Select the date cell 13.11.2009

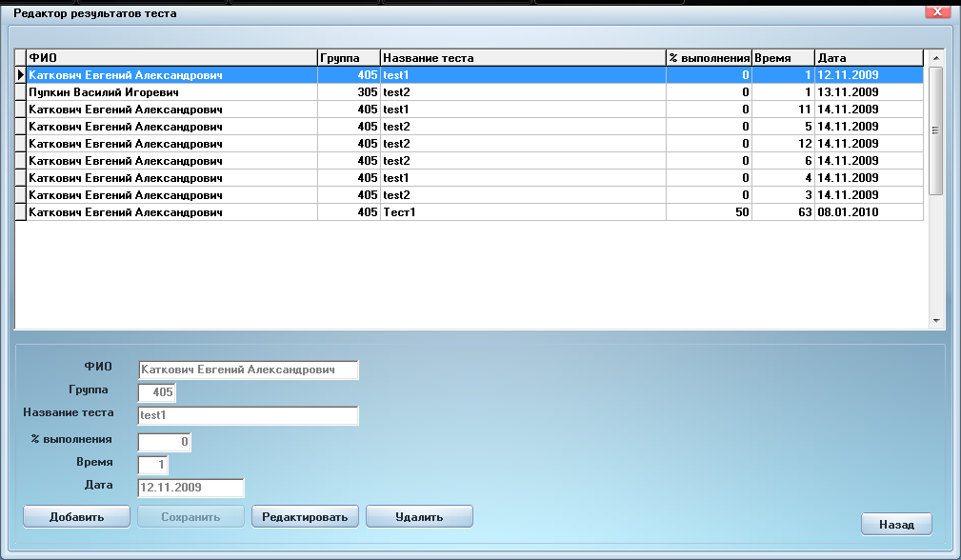click(x=869, y=91)
